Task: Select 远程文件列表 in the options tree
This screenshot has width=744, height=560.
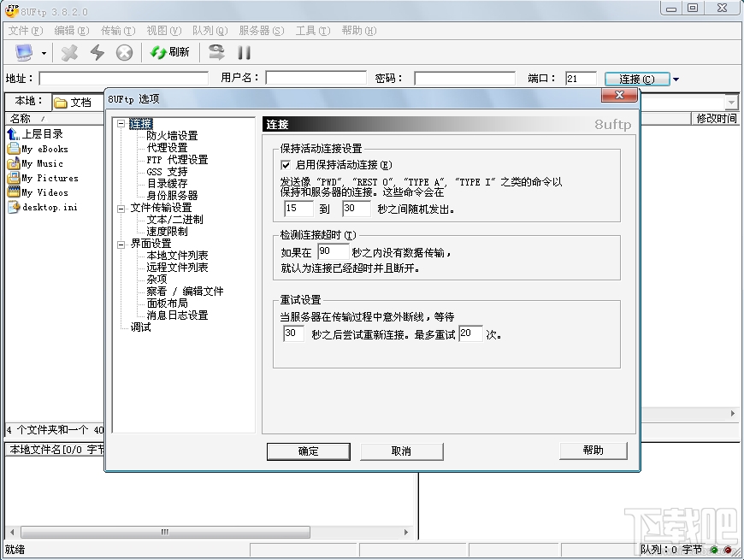Action: point(177,268)
